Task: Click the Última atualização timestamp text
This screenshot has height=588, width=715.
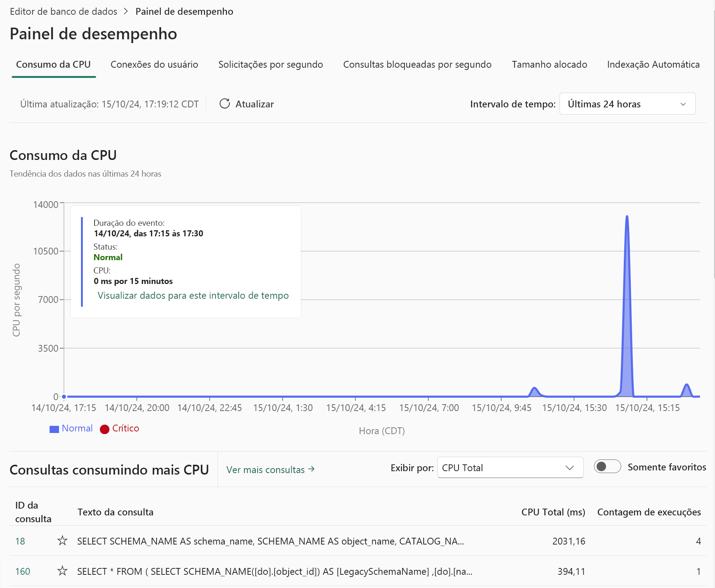Action: coord(109,104)
